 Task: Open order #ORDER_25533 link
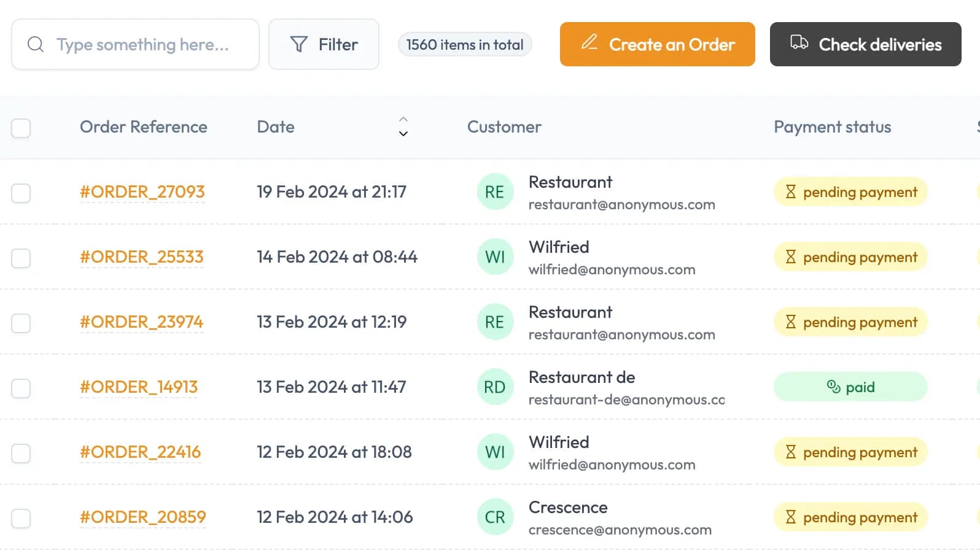(x=142, y=257)
